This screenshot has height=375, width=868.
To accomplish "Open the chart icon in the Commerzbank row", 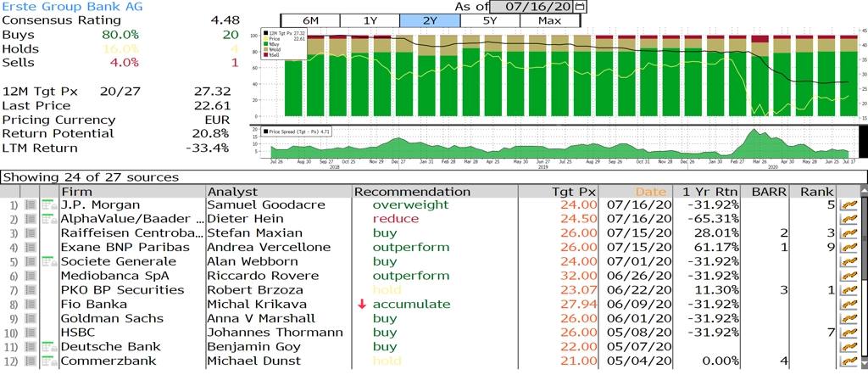I will pyautogui.click(x=848, y=361).
